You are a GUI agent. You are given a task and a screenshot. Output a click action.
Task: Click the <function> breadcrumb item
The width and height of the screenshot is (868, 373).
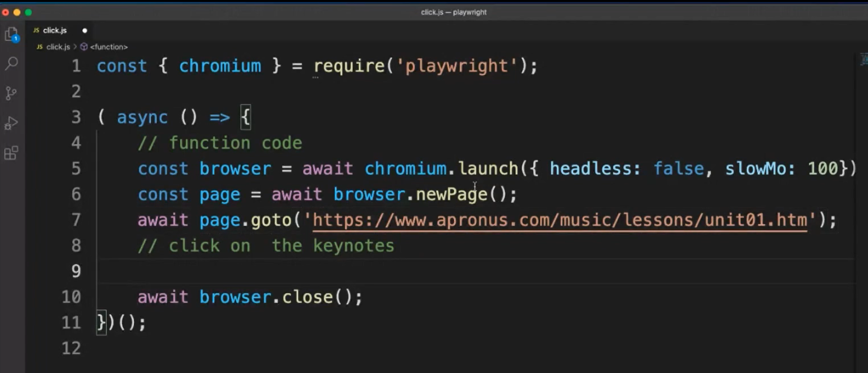pyautogui.click(x=109, y=47)
